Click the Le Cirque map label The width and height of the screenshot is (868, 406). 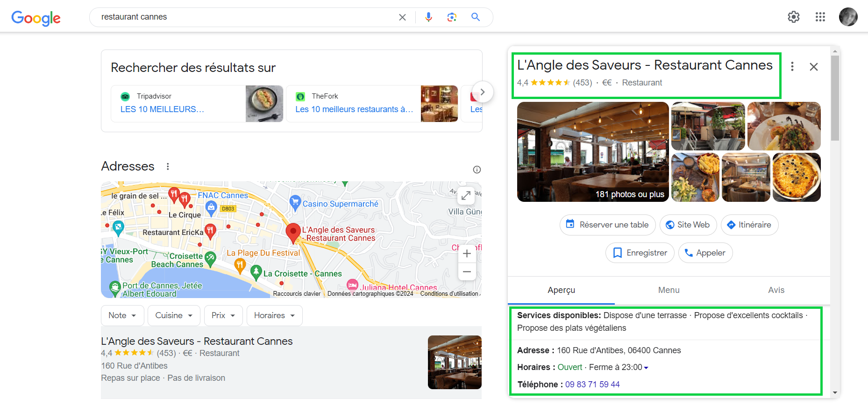pyautogui.click(x=185, y=215)
